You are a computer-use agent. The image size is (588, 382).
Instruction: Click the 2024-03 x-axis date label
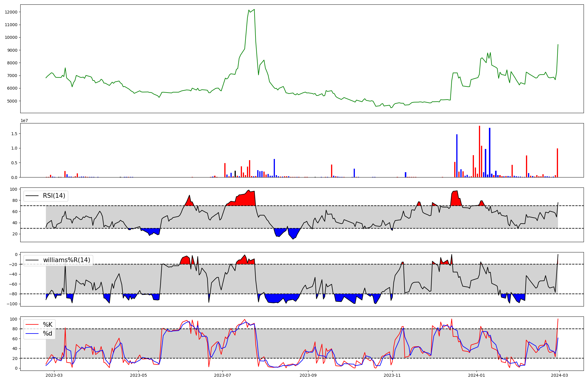[559, 375]
